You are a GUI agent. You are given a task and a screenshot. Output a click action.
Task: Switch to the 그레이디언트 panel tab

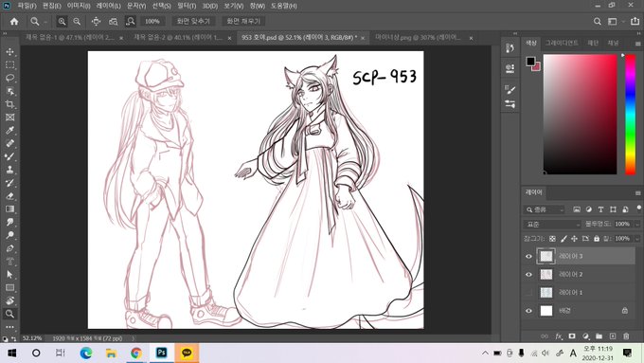tap(562, 43)
